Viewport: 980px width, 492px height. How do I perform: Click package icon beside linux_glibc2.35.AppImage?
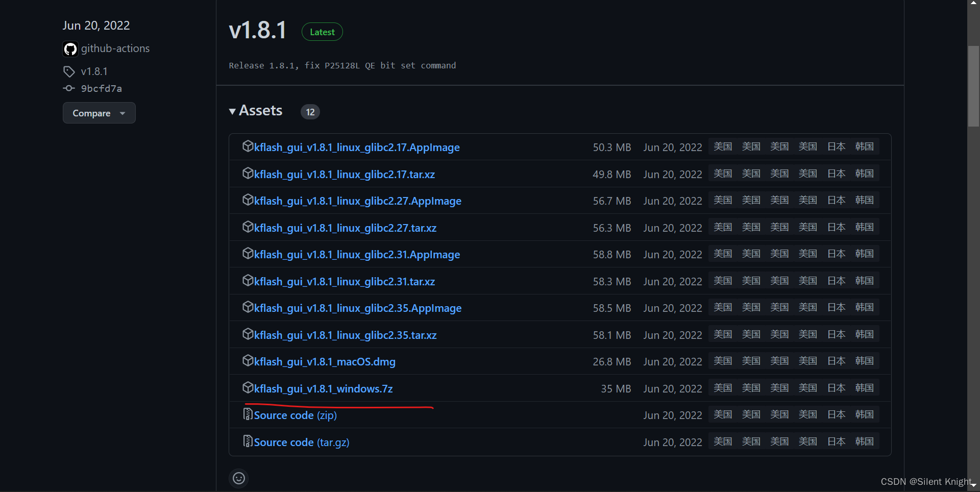tap(248, 307)
